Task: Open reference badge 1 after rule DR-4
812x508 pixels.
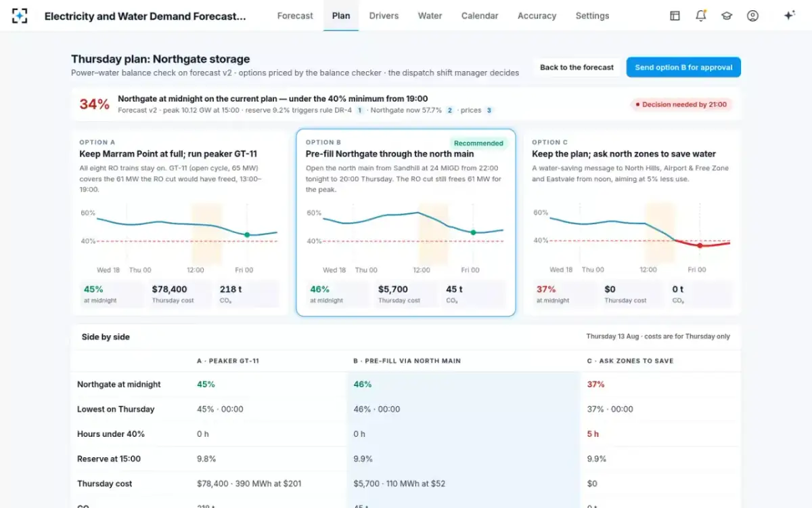Action: (x=359, y=110)
